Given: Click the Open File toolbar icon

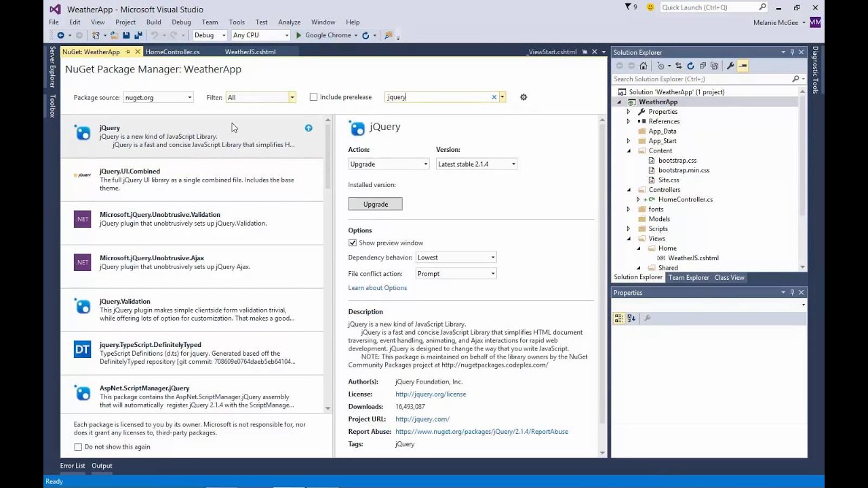Looking at the screenshot, I should [x=115, y=35].
